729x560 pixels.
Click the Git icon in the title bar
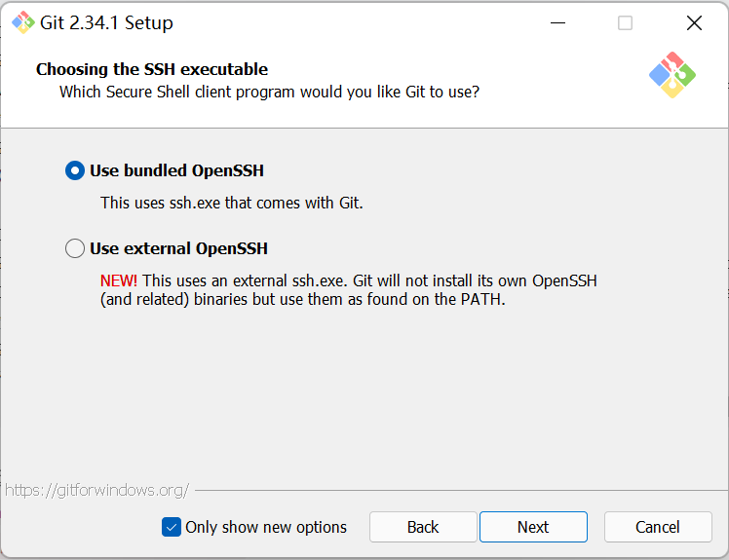pyautogui.click(x=22, y=22)
